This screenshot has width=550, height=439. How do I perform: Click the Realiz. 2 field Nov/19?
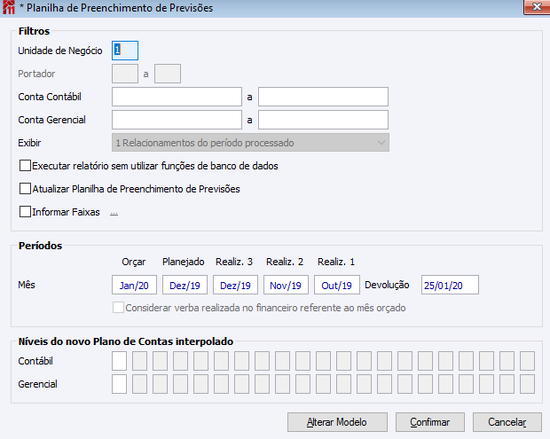pos(286,285)
